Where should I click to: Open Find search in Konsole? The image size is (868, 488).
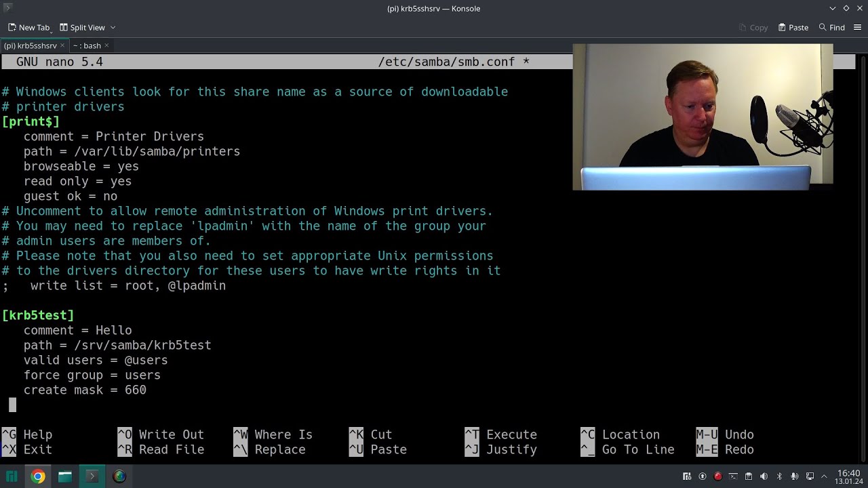pos(831,27)
